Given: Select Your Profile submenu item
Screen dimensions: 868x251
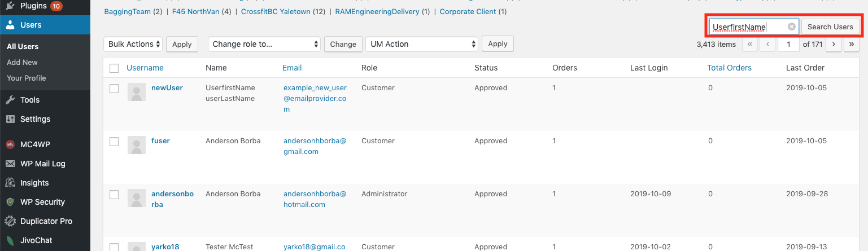Looking at the screenshot, I should click(27, 78).
